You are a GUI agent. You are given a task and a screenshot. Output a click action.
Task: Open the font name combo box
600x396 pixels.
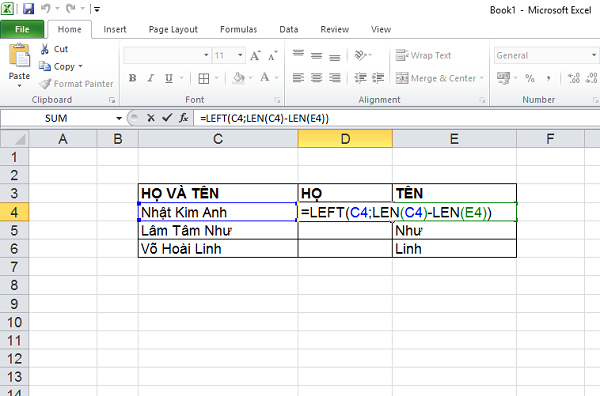tap(167, 55)
